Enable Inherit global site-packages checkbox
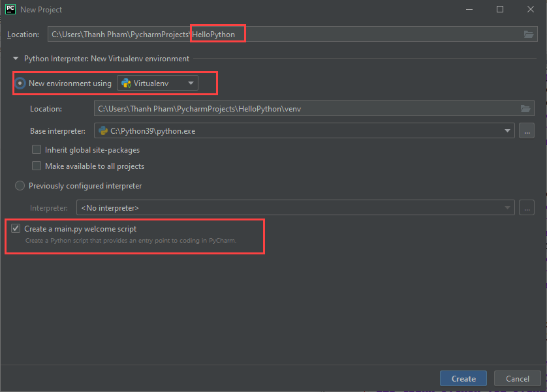547x392 pixels. (37, 149)
